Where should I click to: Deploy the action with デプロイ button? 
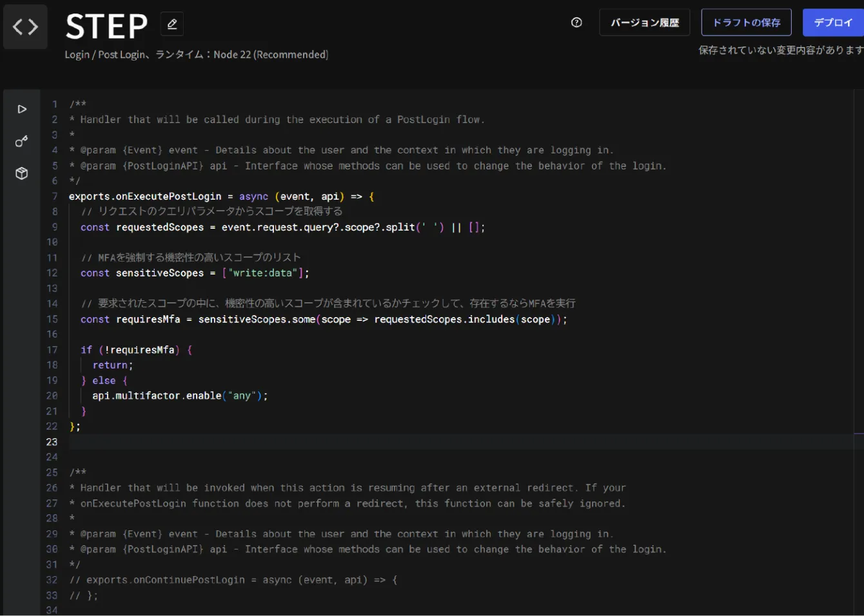coord(833,23)
